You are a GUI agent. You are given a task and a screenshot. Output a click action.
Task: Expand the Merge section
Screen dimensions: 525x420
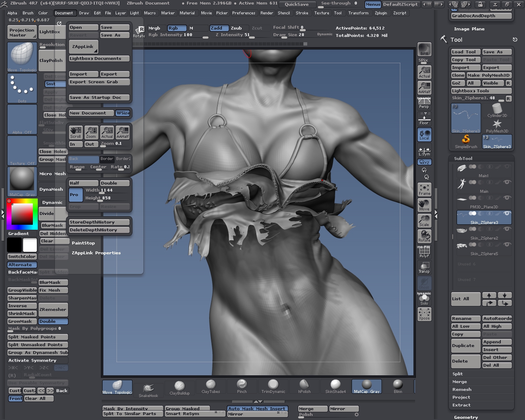pos(459,381)
